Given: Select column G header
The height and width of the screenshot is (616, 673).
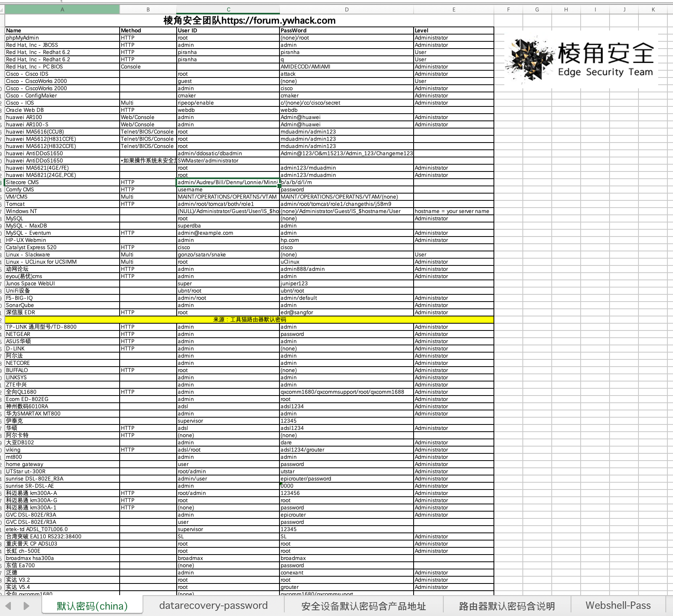Looking at the screenshot, I should pos(537,10).
